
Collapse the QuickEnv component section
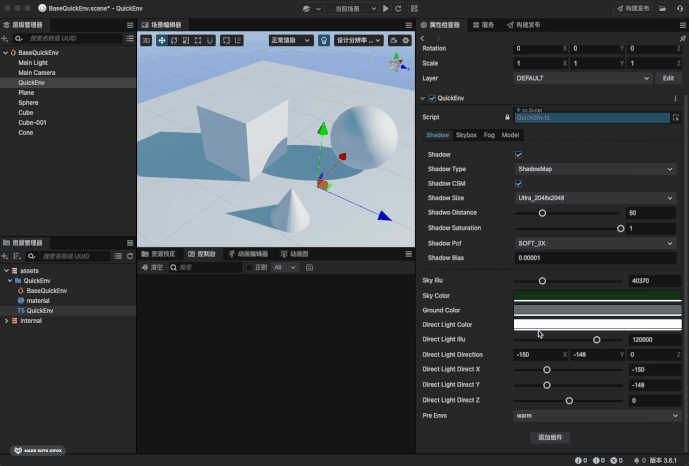click(423, 98)
